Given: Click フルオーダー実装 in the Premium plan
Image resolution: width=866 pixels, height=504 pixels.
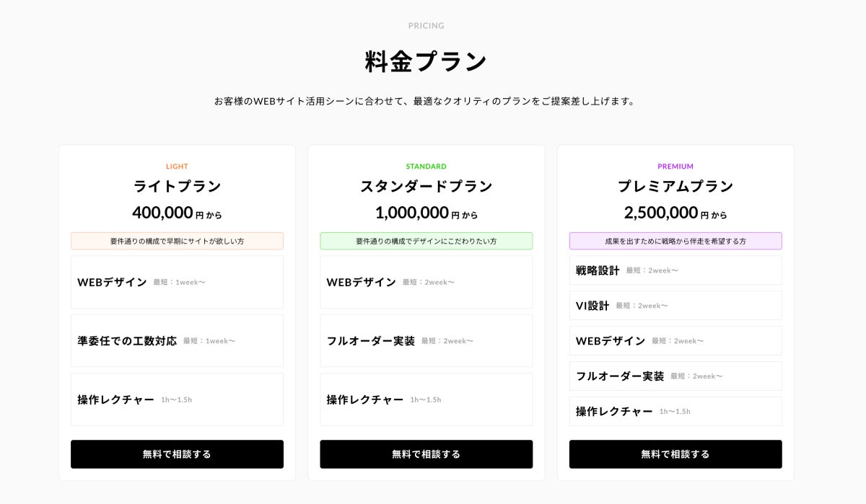Looking at the screenshot, I should tap(675, 376).
